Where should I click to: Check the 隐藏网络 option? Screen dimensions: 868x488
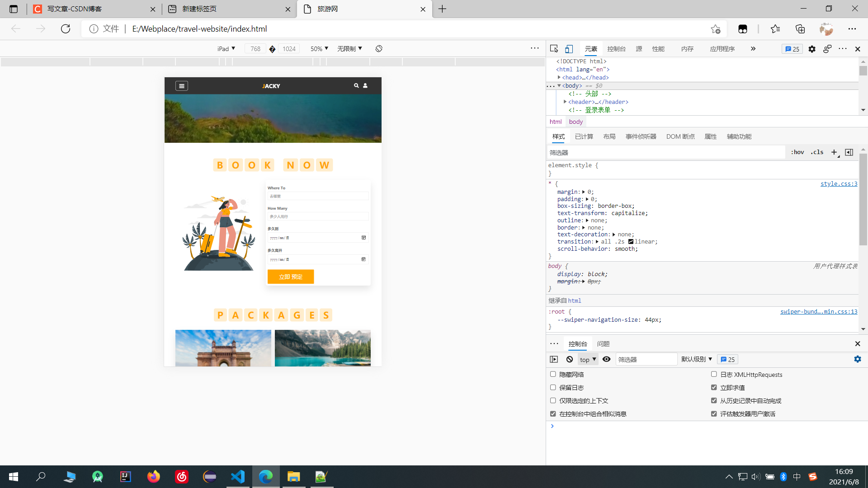click(x=553, y=374)
